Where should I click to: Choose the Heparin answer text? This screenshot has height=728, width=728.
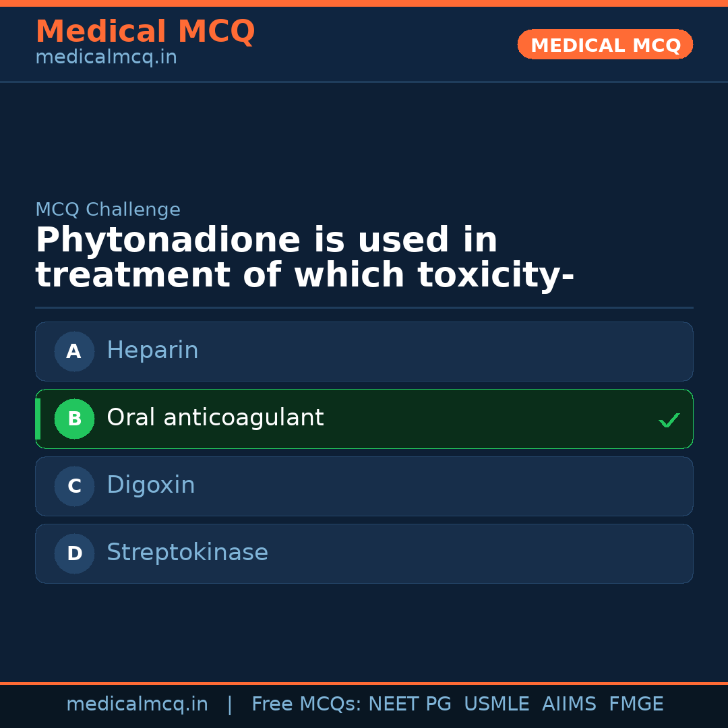(x=152, y=351)
